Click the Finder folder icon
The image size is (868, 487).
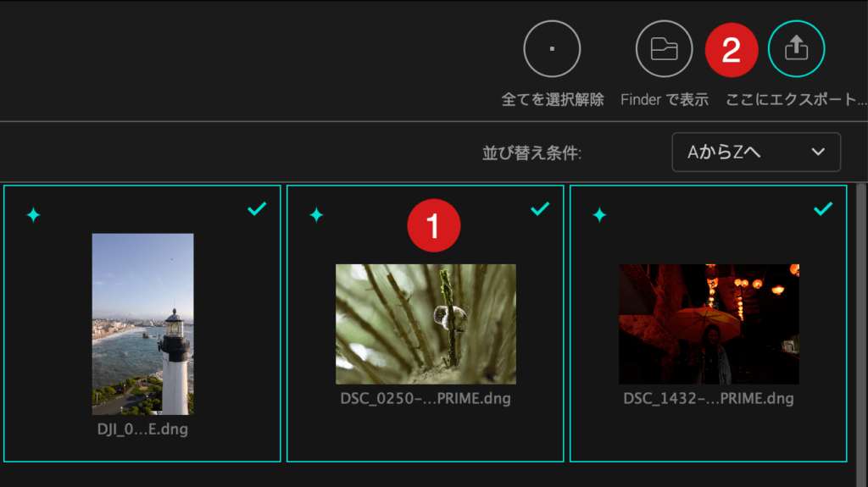[664, 49]
